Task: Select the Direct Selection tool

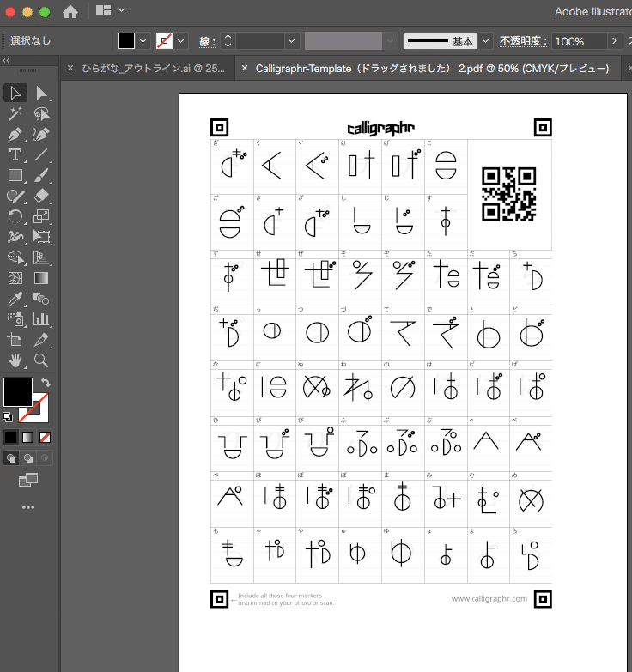Action: point(41,93)
